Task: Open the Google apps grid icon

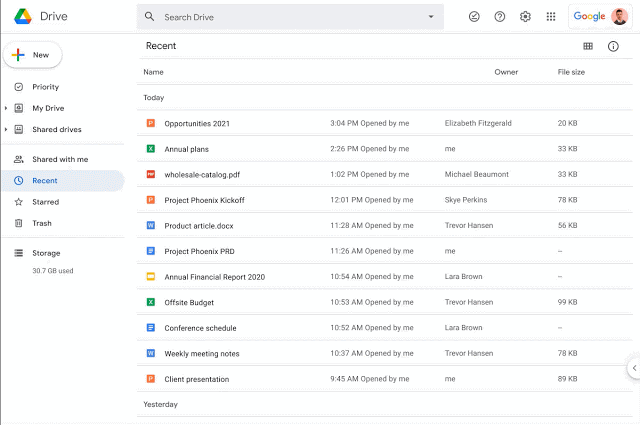Action: (551, 17)
